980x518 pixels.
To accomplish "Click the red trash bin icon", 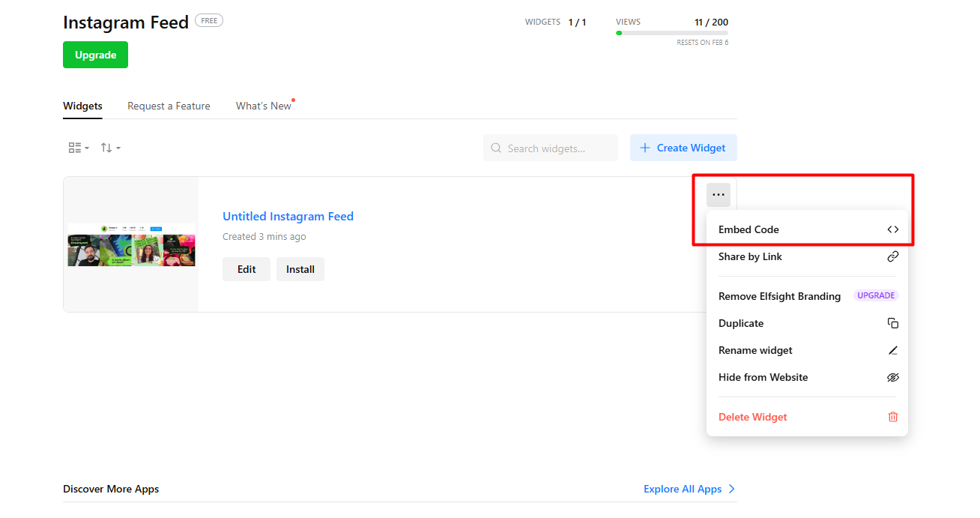I will pyautogui.click(x=892, y=417).
